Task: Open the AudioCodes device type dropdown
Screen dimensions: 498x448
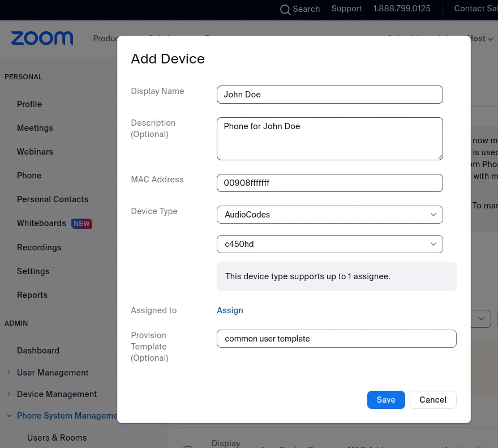Action: [329, 215]
